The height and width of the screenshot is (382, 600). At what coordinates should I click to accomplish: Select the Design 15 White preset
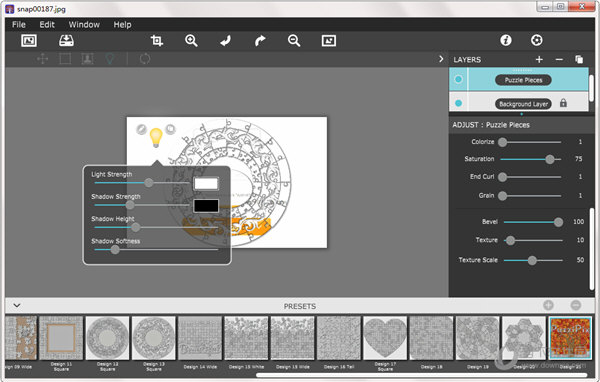tap(246, 338)
